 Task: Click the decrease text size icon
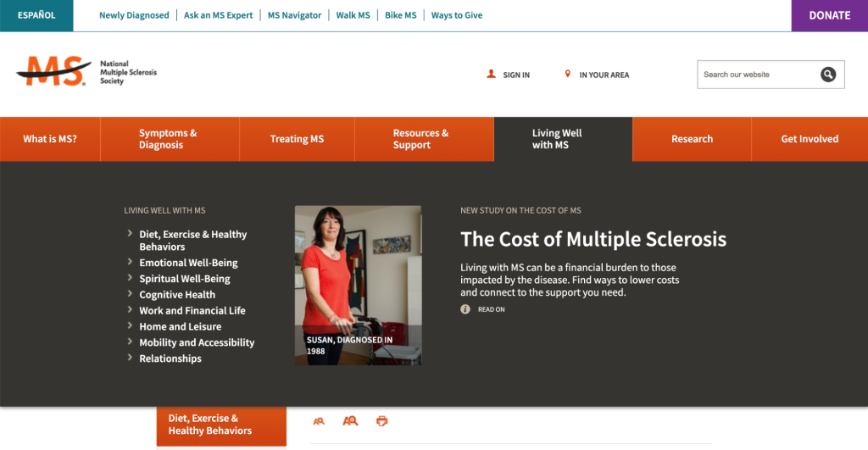tap(319, 421)
